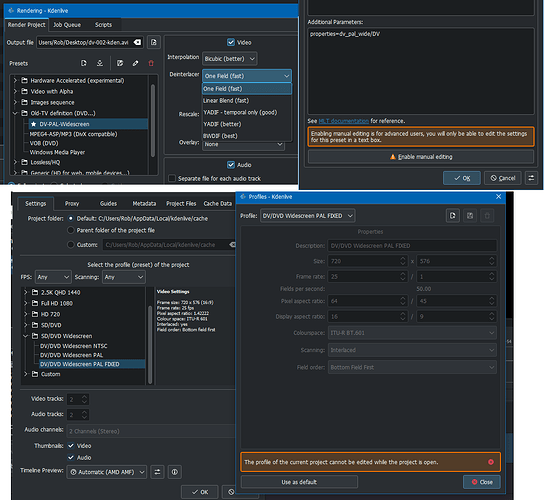Open Timeline Preview encoder dropdown
Image resolution: width=544 pixels, height=500 pixels.
(x=107, y=472)
